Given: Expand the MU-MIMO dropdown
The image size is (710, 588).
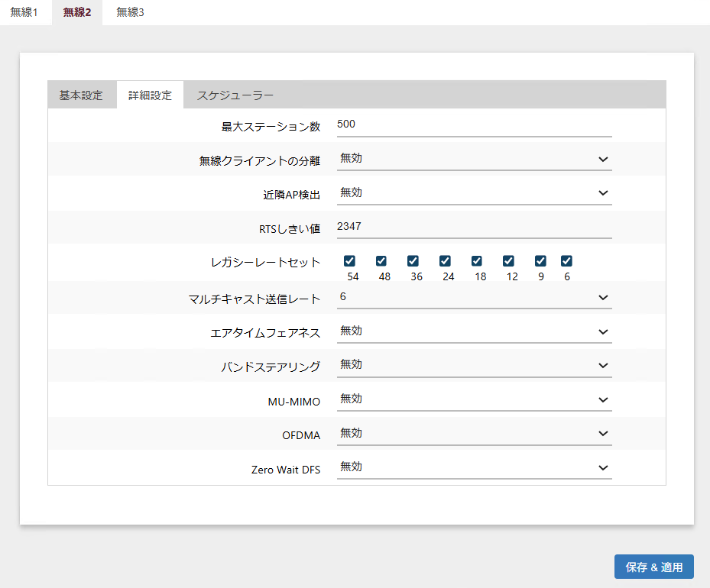Looking at the screenshot, I should (474, 399).
